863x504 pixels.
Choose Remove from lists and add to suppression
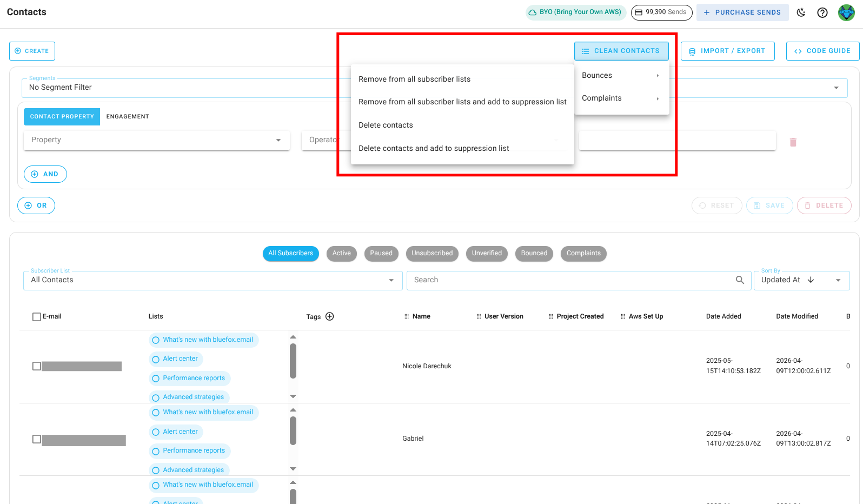pyautogui.click(x=462, y=102)
